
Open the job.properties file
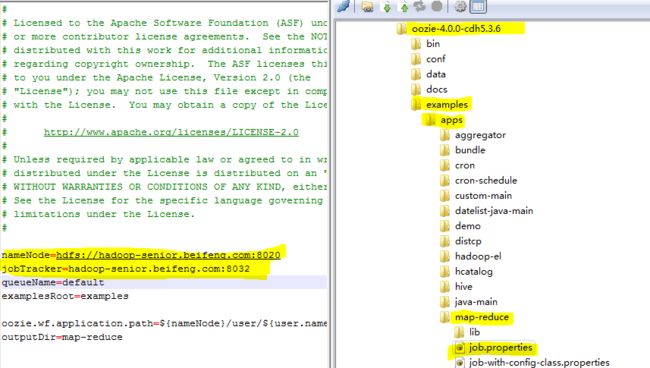point(500,348)
